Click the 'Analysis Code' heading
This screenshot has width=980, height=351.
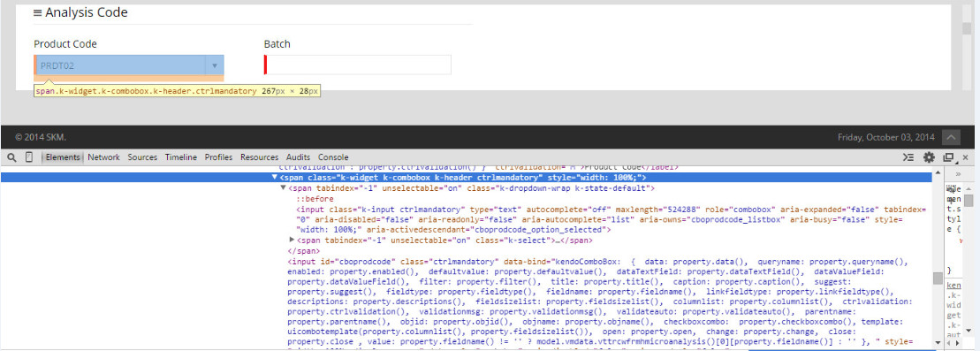click(x=87, y=12)
